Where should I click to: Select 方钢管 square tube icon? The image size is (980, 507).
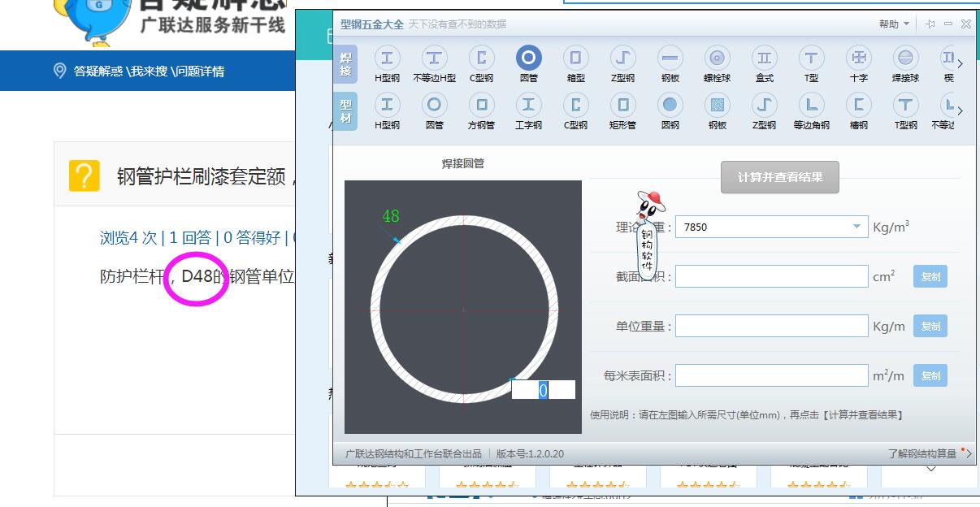click(x=482, y=111)
